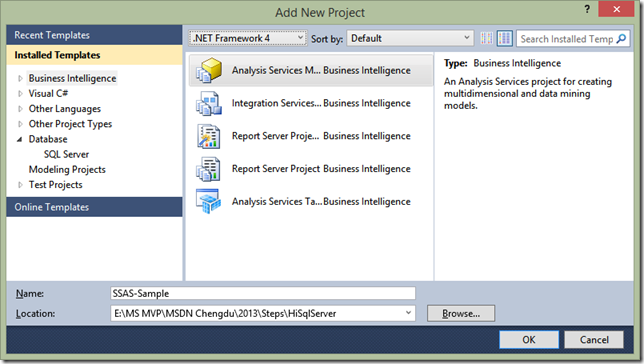Select the Integration Services project icon
The height and width of the screenshot is (364, 644).
tap(209, 103)
